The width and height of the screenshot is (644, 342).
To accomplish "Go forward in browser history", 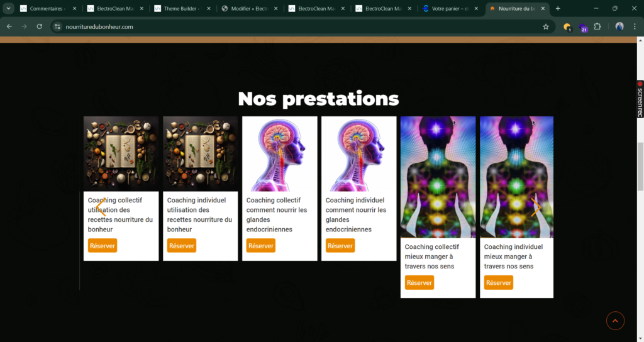I will (25, 26).
